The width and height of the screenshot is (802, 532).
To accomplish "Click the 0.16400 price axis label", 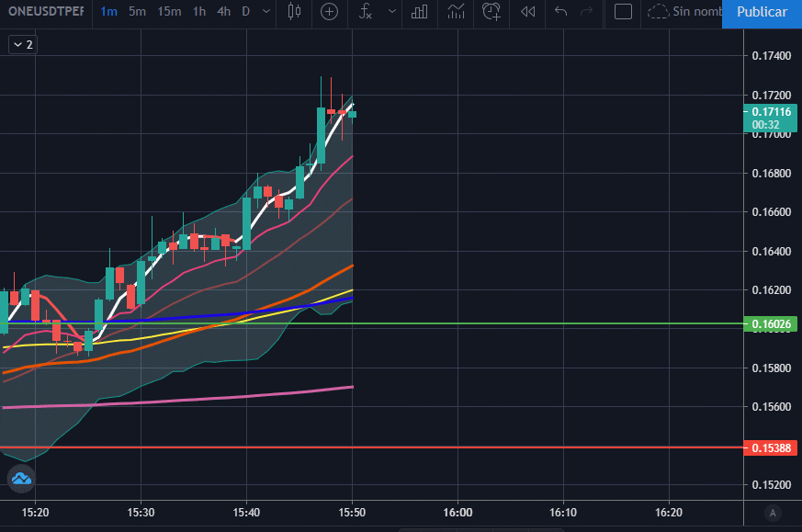I will (772, 251).
